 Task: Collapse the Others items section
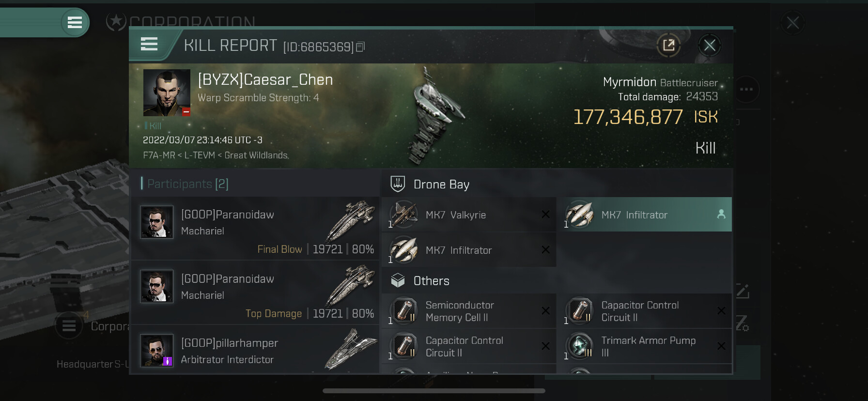coord(431,281)
